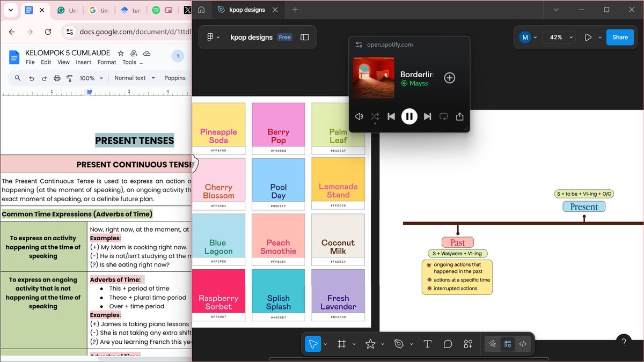Image resolution: width=644 pixels, height=362 pixels.
Task: Switch to kpop designs Figma tab
Action: pyautogui.click(x=248, y=10)
